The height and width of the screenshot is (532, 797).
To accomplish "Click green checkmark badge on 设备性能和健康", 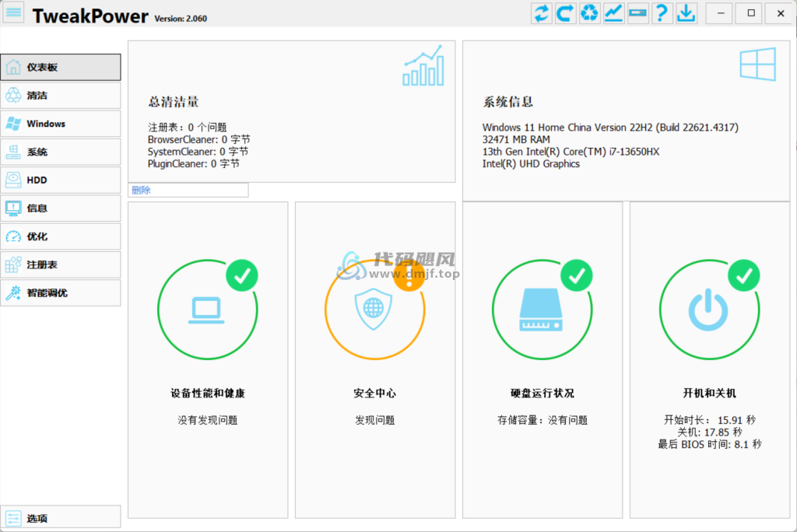I will [242, 275].
